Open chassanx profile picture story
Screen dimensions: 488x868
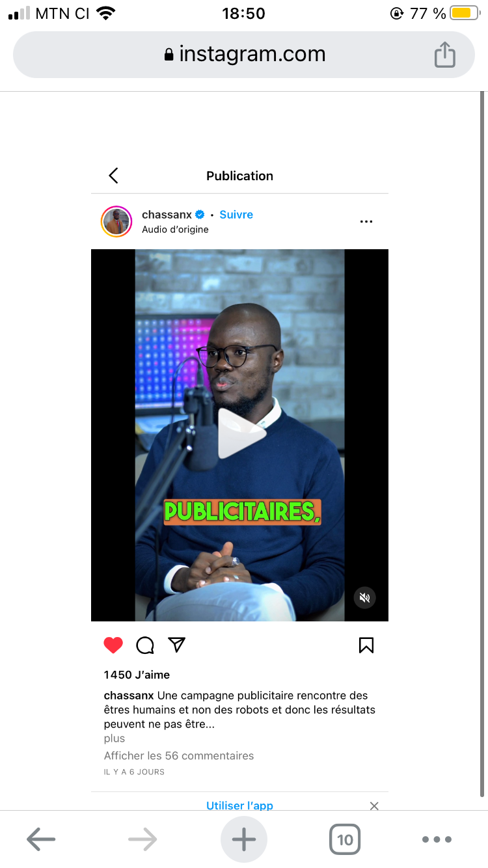(x=116, y=222)
